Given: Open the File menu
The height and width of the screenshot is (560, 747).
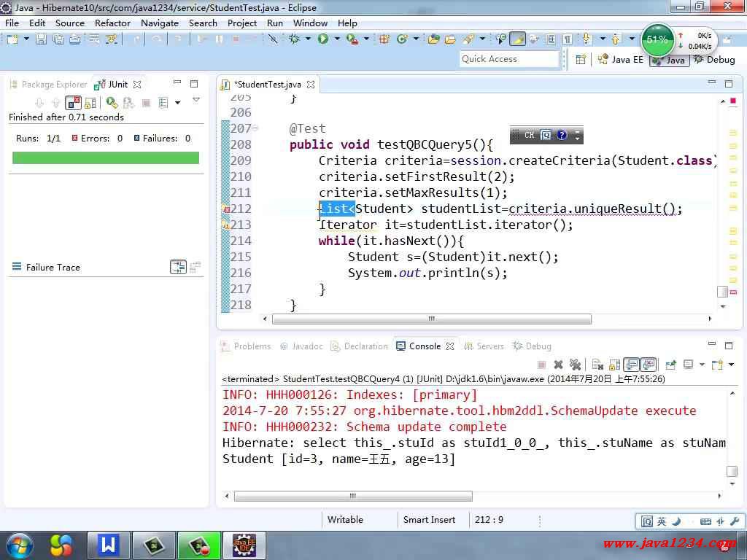Looking at the screenshot, I should [x=12, y=23].
